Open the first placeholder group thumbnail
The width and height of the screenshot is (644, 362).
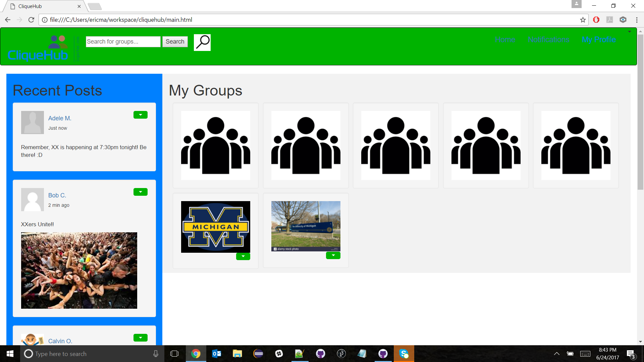pos(215,145)
